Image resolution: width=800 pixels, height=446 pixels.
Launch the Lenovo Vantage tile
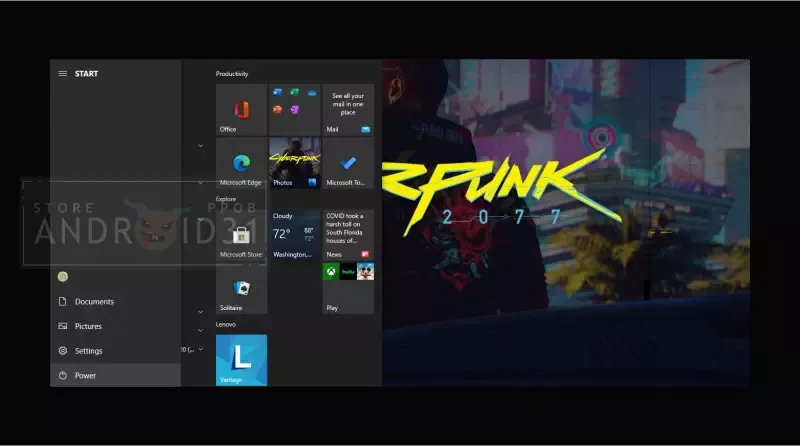pyautogui.click(x=241, y=360)
